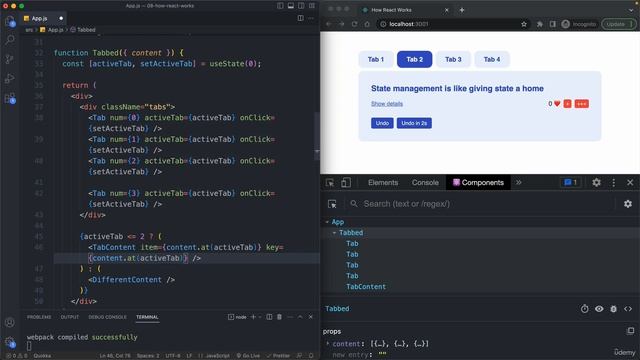Select TabContent in the component tree

[x=366, y=287]
